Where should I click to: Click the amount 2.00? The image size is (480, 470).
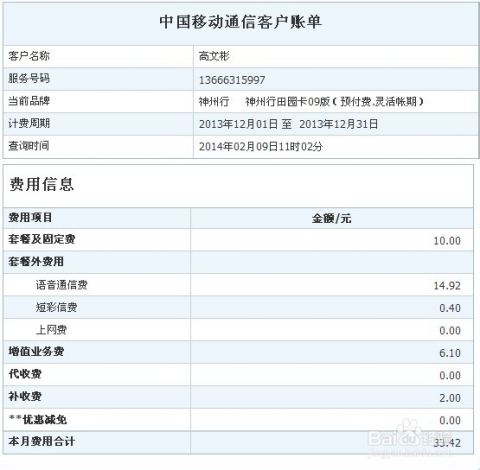(x=450, y=398)
